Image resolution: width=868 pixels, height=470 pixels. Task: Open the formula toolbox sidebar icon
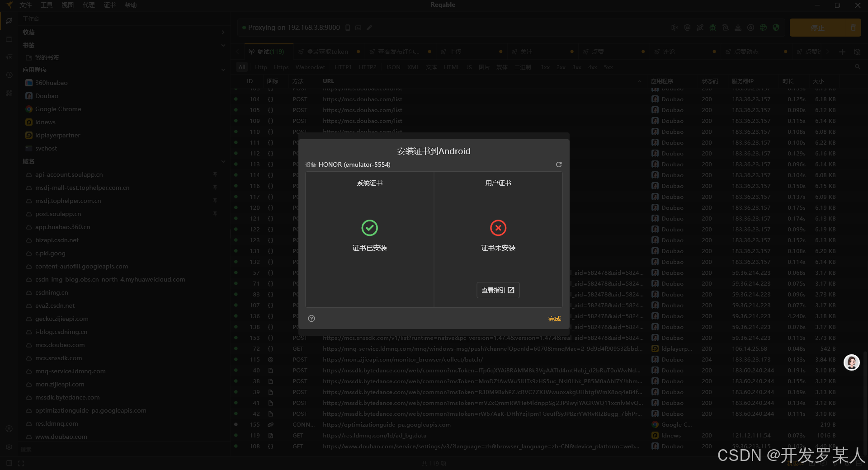(x=9, y=57)
